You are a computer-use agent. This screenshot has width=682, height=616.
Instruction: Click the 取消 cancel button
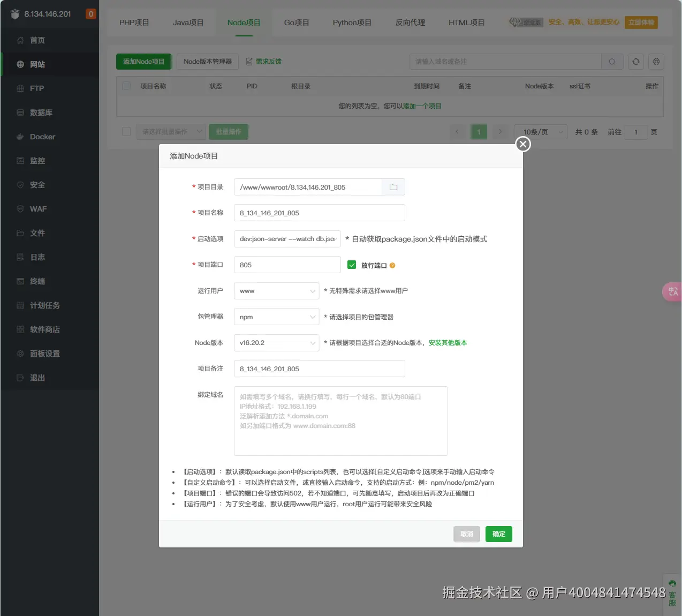pyautogui.click(x=467, y=534)
